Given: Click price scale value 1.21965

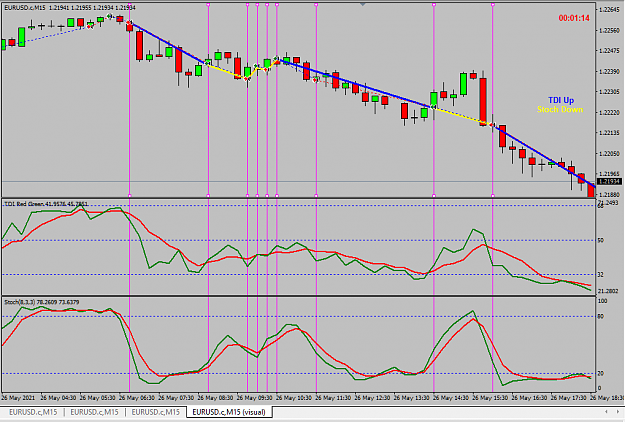Looking at the screenshot, I should pyautogui.click(x=609, y=174).
